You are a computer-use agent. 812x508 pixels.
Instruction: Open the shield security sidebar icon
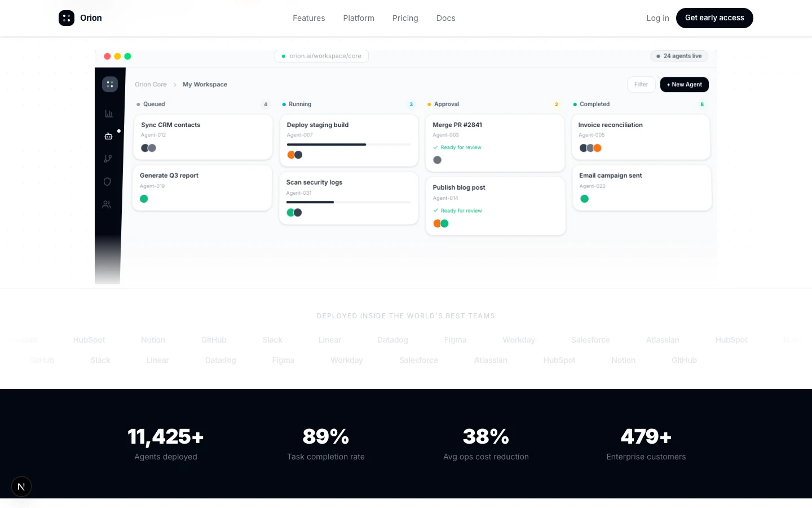click(x=107, y=182)
